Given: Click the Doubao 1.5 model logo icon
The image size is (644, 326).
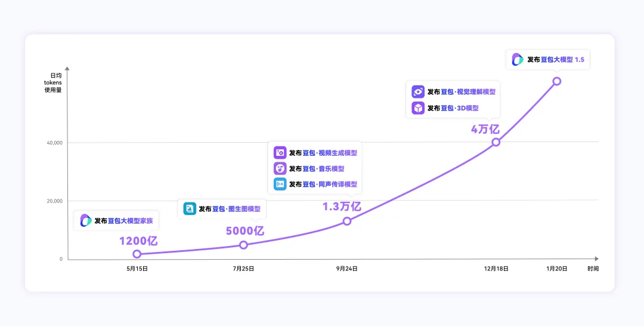Looking at the screenshot, I should (x=518, y=60).
